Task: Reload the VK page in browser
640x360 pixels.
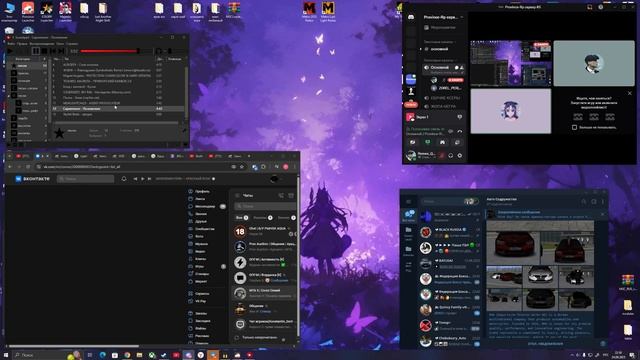Action: (x=28, y=167)
